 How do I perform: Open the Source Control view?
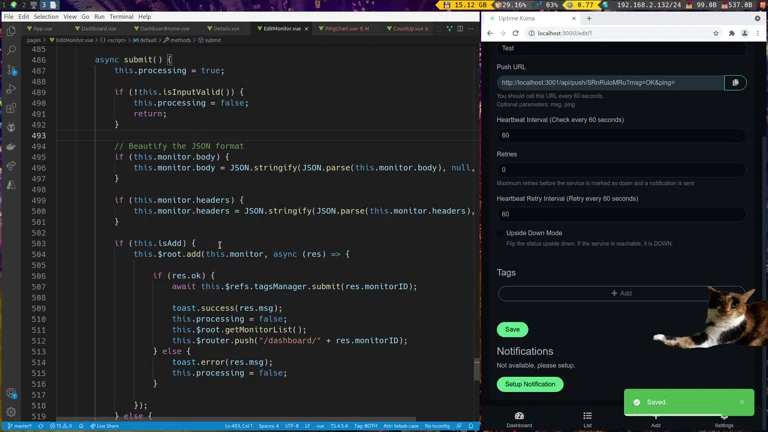pos(11,70)
